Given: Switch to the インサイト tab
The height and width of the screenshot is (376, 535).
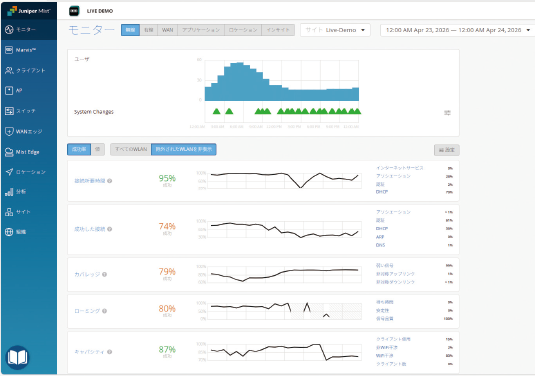Looking at the screenshot, I should [278, 30].
